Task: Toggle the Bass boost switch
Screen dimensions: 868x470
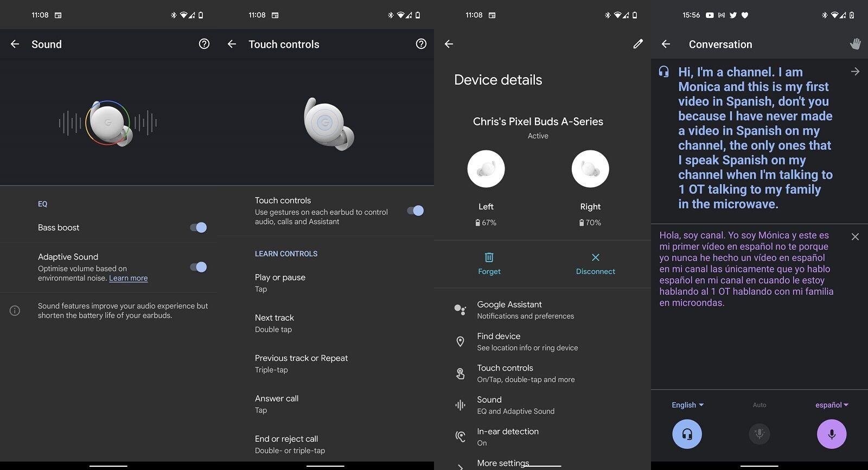Action: [199, 227]
